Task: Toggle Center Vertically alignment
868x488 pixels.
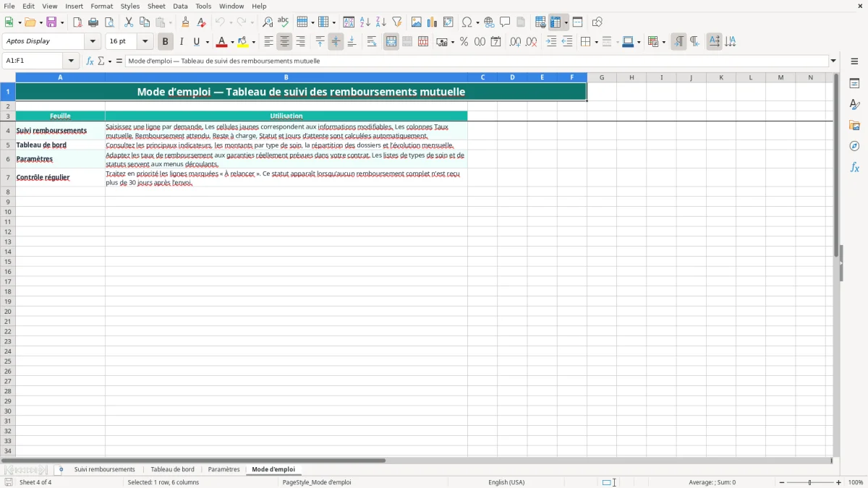Action: coord(336,42)
